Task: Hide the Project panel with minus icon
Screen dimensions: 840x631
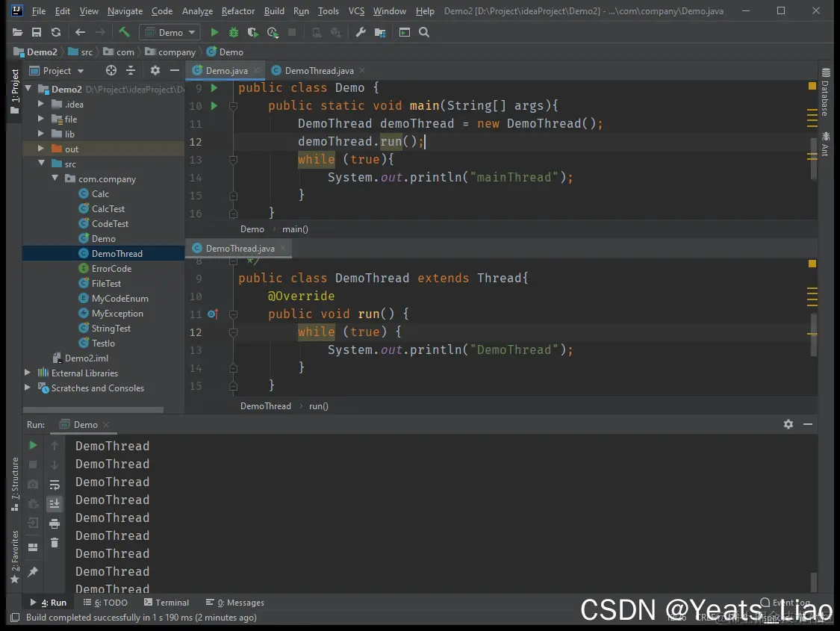Action: click(x=175, y=71)
